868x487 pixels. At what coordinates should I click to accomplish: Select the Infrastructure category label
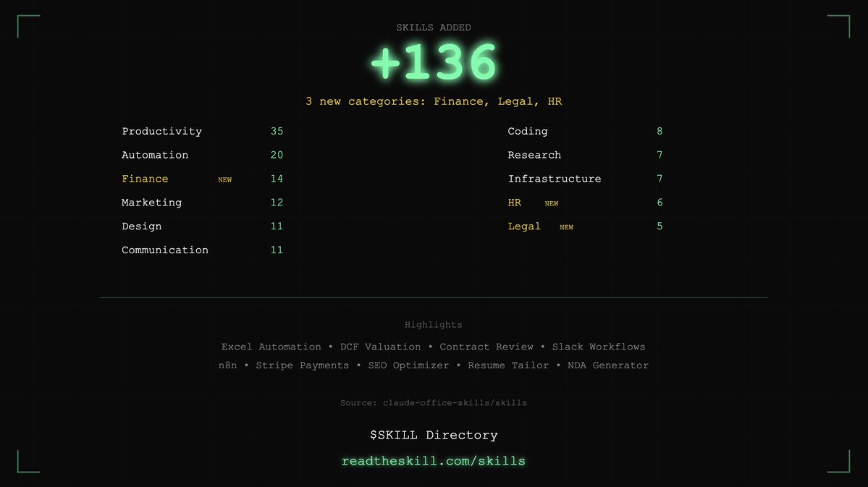pos(554,179)
